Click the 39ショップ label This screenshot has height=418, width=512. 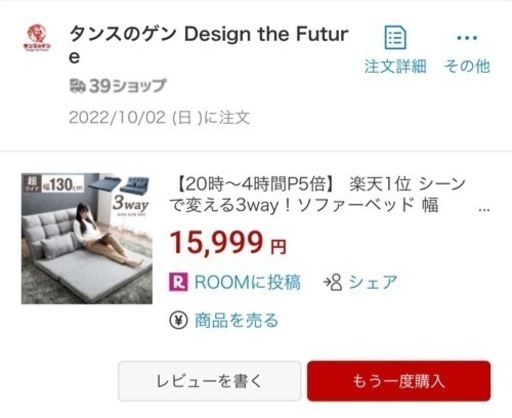click(127, 86)
